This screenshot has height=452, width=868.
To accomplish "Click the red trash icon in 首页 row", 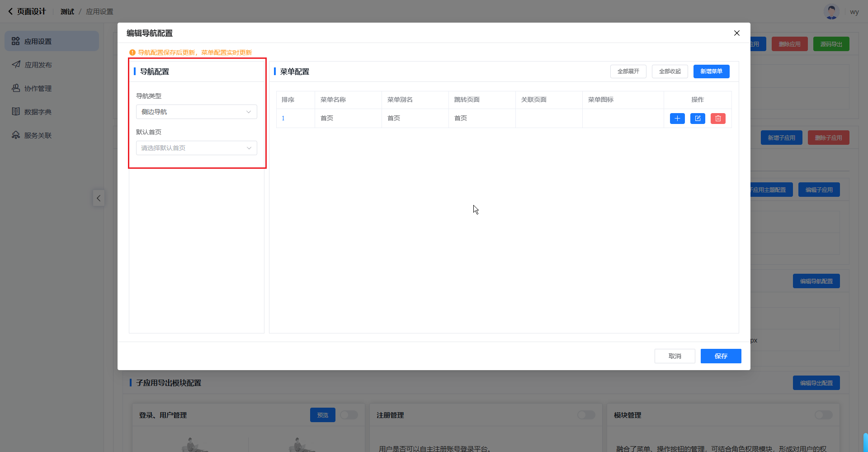I will click(x=718, y=119).
